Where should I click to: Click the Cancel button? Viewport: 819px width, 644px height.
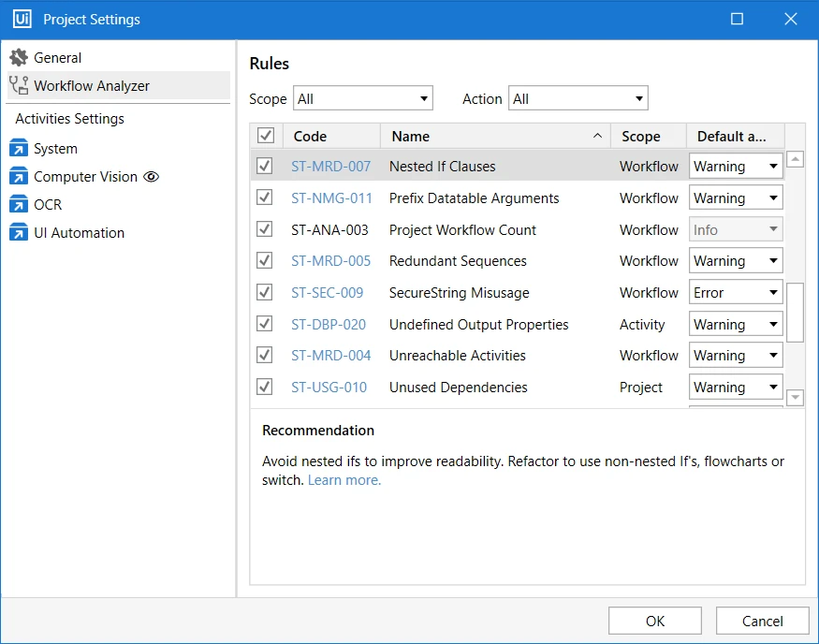763,621
